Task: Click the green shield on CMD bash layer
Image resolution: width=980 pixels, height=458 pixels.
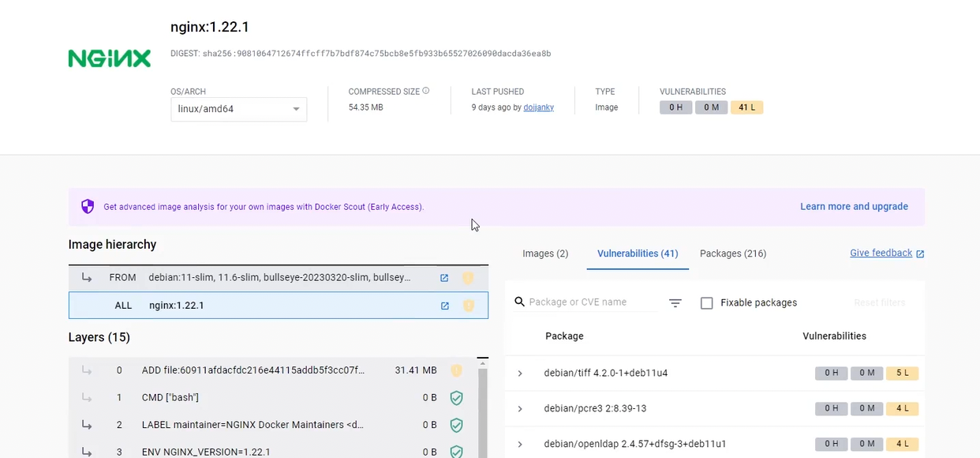Action: coord(456,398)
